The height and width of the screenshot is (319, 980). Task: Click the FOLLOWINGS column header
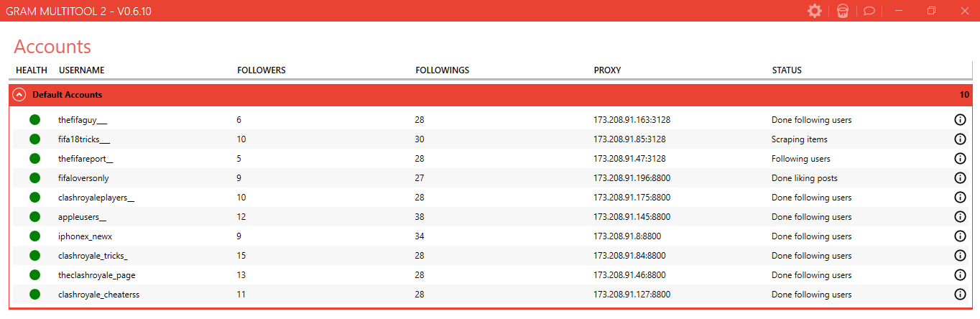[x=442, y=70]
